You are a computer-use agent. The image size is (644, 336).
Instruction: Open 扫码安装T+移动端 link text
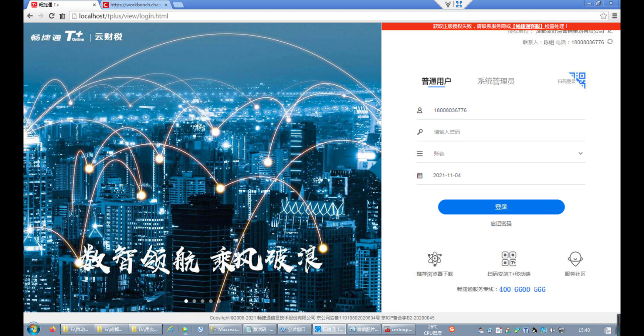[x=509, y=274]
